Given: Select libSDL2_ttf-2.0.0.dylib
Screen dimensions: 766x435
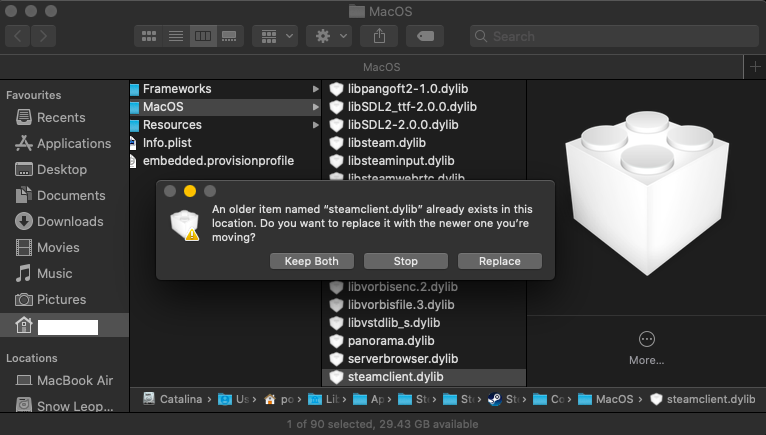Looking at the screenshot, I should pos(403,107).
